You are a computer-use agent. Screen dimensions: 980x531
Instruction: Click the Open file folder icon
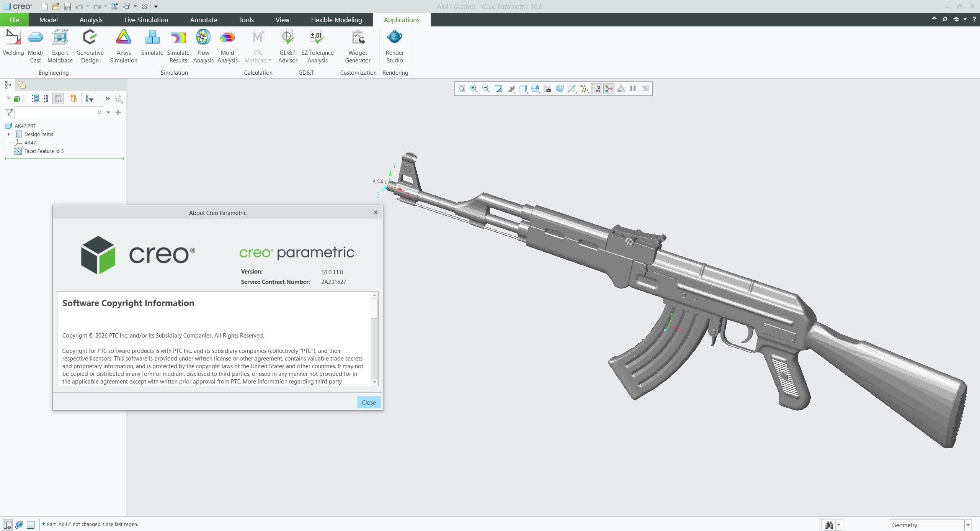pos(56,7)
